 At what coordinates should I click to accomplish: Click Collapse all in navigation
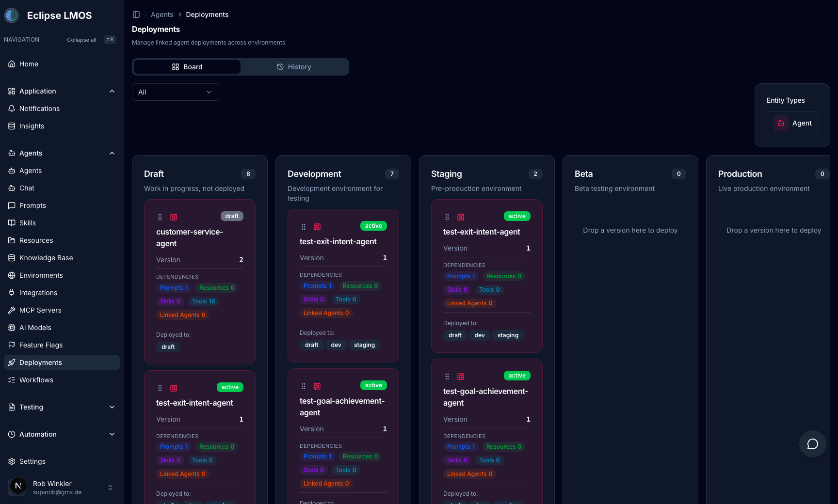(81, 40)
